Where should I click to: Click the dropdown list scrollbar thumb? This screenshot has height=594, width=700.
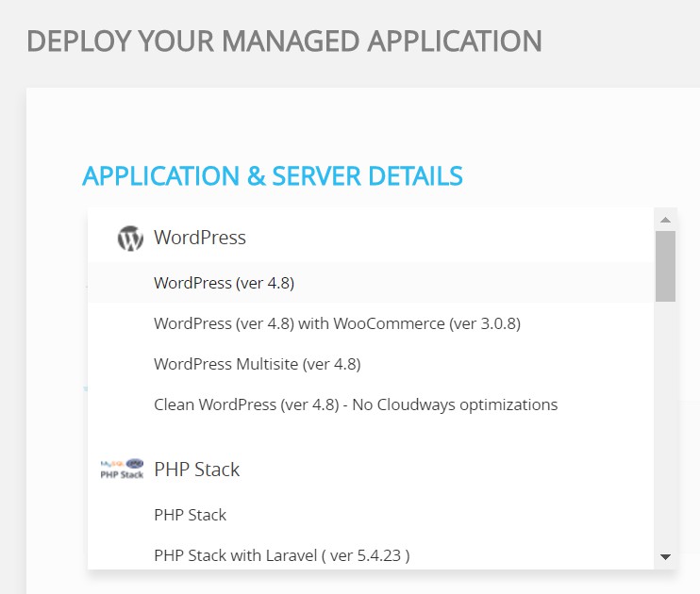pos(666,267)
